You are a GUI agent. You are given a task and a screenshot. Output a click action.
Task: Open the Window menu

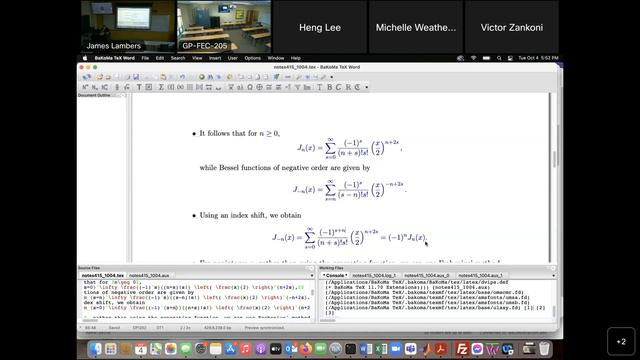276,58
